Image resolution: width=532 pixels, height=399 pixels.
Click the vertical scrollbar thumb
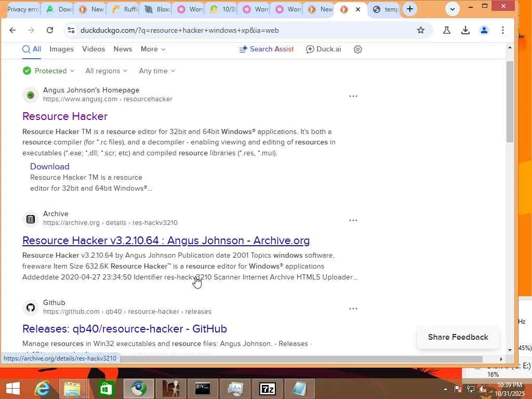coord(510,102)
